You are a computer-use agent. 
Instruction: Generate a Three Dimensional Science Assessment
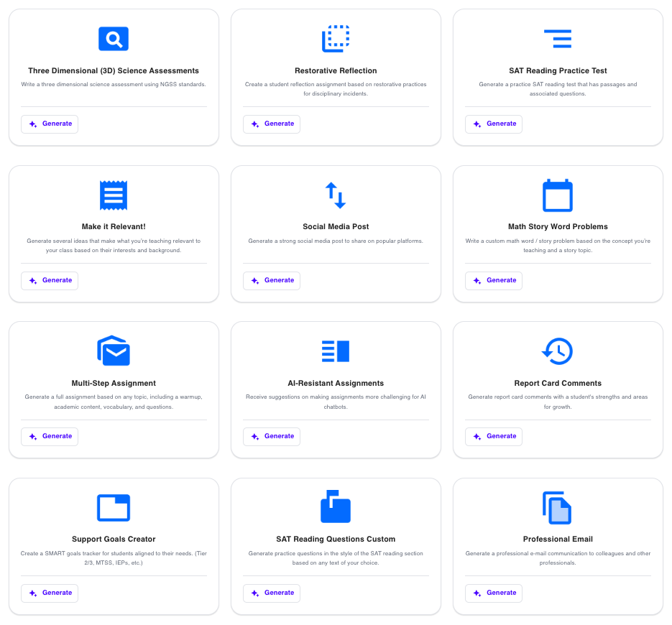[50, 124]
